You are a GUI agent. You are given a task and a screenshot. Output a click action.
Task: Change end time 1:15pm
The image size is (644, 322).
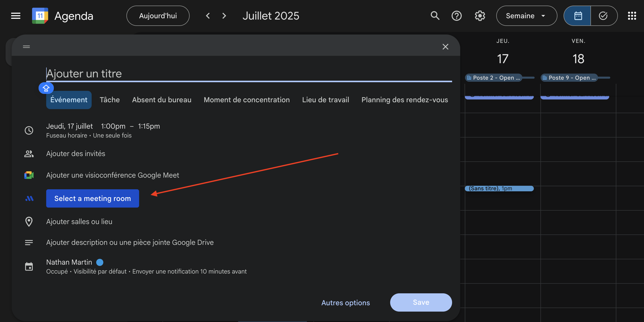coord(149,126)
